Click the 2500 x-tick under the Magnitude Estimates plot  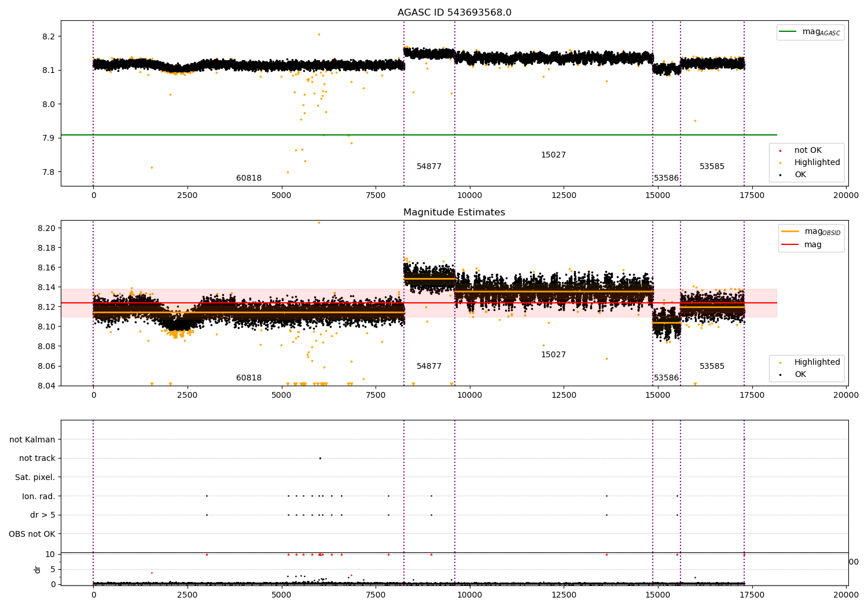(187, 395)
